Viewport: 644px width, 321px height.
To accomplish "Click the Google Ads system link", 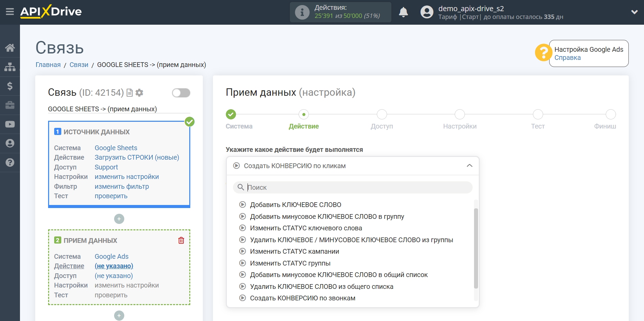I will 111,256.
